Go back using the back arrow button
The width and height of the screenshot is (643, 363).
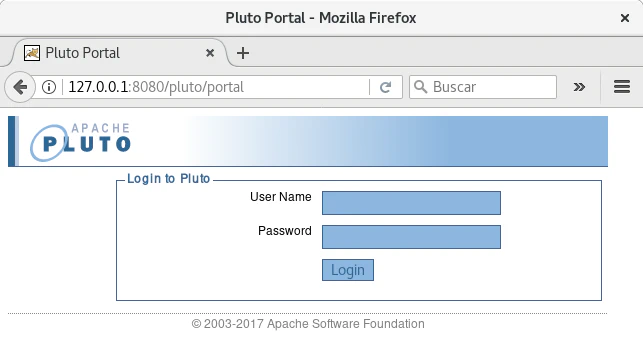[19, 87]
